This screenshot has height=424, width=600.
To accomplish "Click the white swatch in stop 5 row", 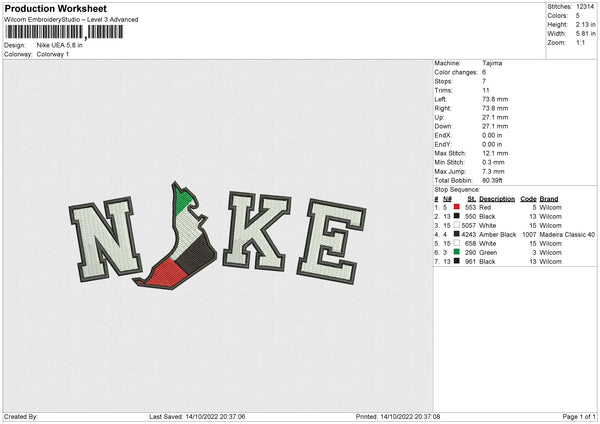I will pos(457,243).
